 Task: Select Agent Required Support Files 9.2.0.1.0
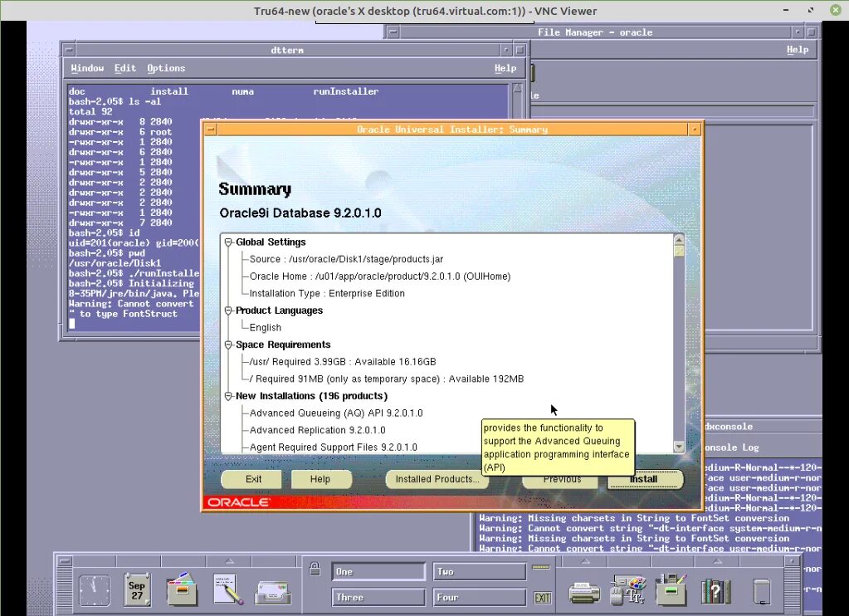(x=333, y=447)
